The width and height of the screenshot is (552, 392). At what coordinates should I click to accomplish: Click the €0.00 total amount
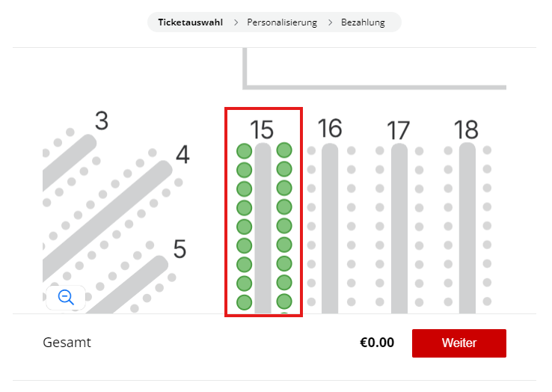pyautogui.click(x=376, y=343)
